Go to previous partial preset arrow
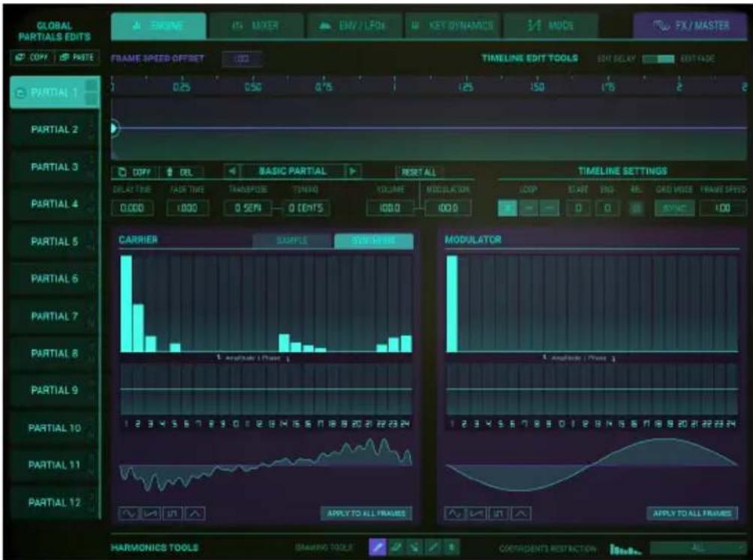This screenshot has width=753, height=560. [x=233, y=171]
